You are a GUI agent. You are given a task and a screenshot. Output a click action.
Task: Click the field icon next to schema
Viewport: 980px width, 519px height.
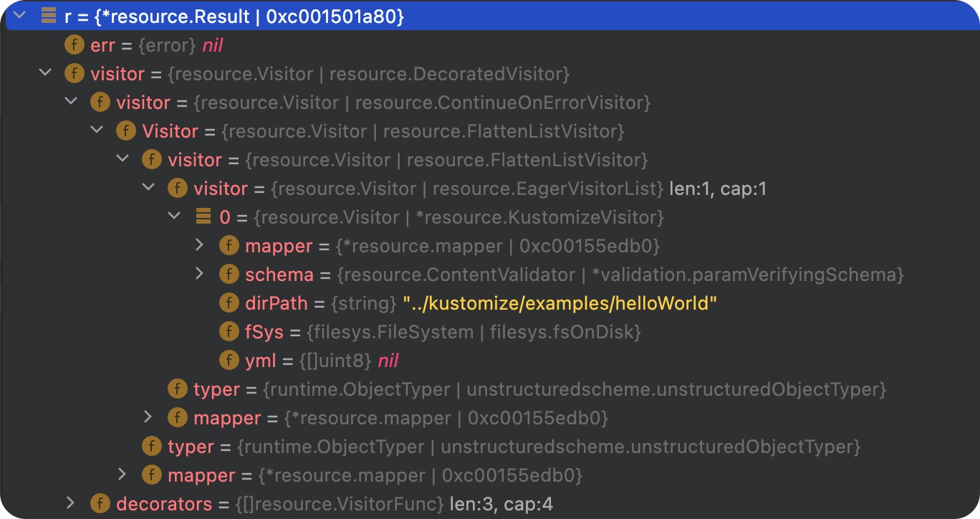click(x=229, y=275)
